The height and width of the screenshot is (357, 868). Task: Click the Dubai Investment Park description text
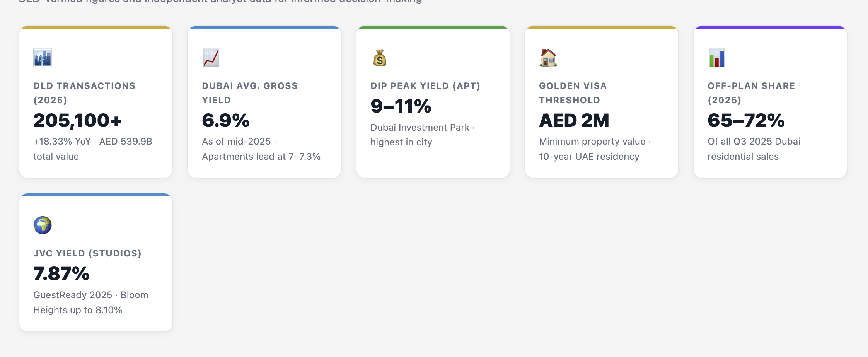tap(423, 135)
